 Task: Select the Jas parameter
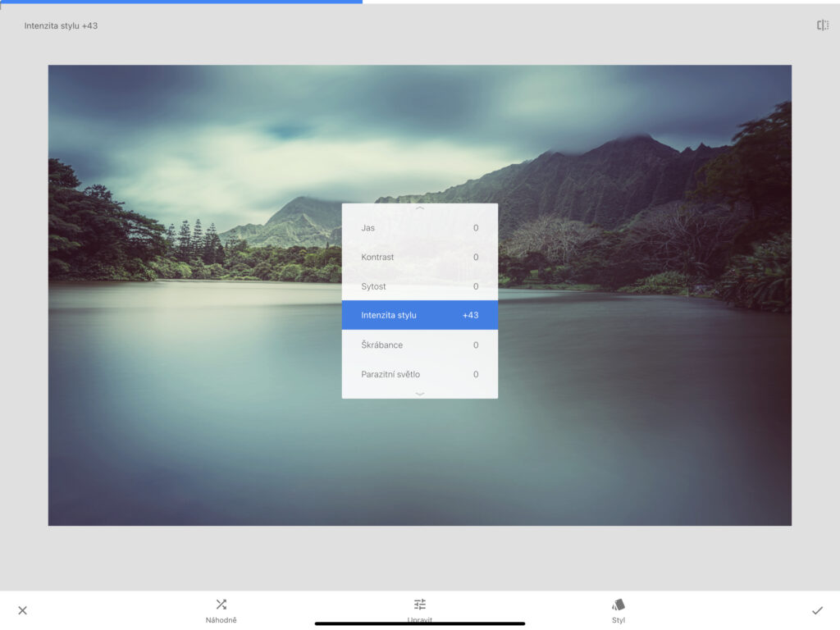[419, 227]
